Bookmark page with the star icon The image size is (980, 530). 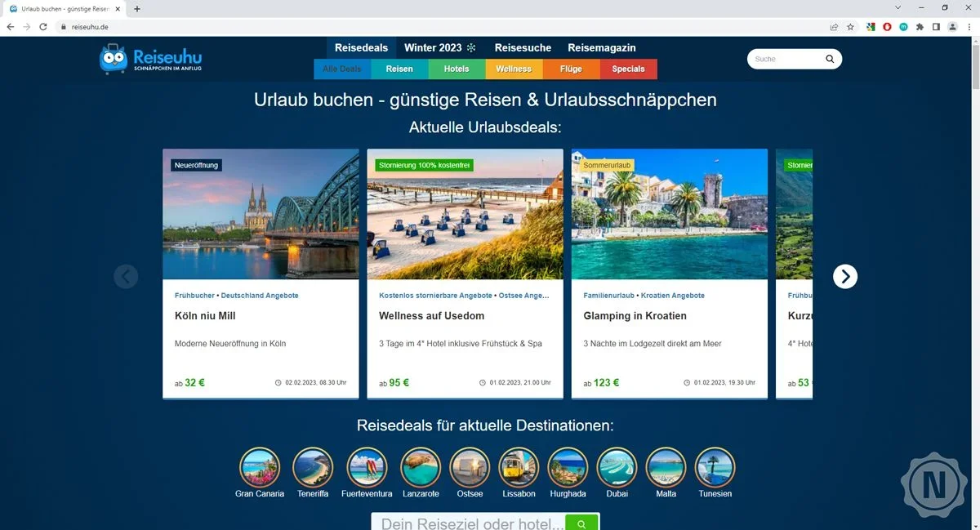850,27
